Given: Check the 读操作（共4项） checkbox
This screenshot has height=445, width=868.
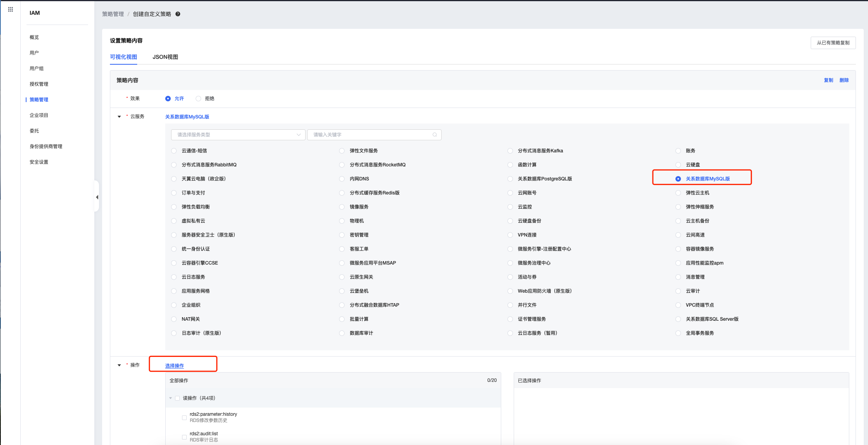Looking at the screenshot, I should 177,398.
